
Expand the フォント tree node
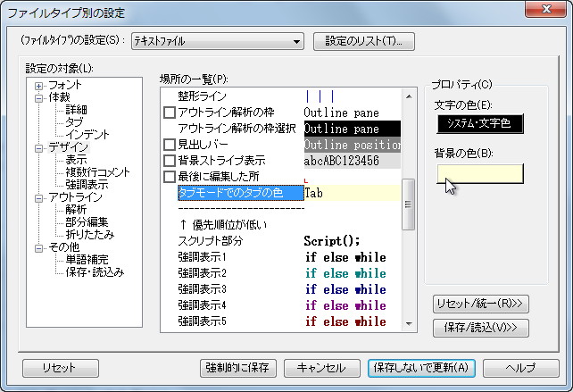pyautogui.click(x=38, y=87)
